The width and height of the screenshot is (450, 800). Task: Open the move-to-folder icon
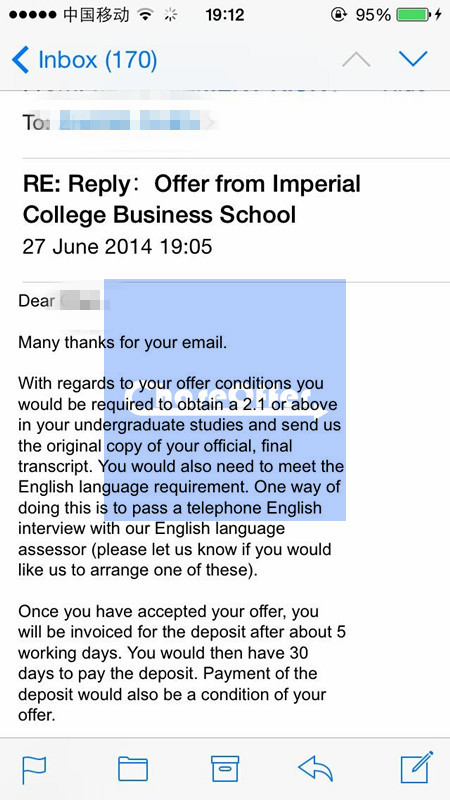coord(133,769)
